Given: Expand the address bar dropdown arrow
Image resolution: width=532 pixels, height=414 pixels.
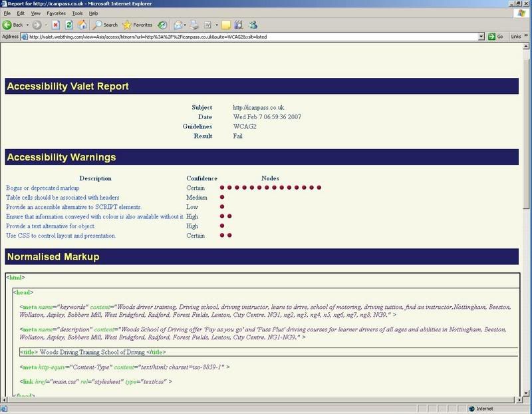Looking at the screenshot, I should pos(481,37).
